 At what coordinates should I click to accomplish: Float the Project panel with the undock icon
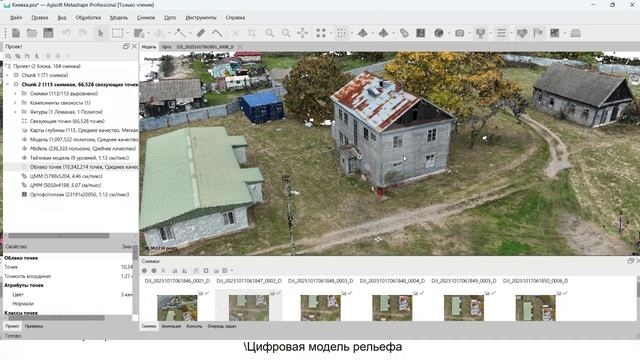[x=126, y=47]
